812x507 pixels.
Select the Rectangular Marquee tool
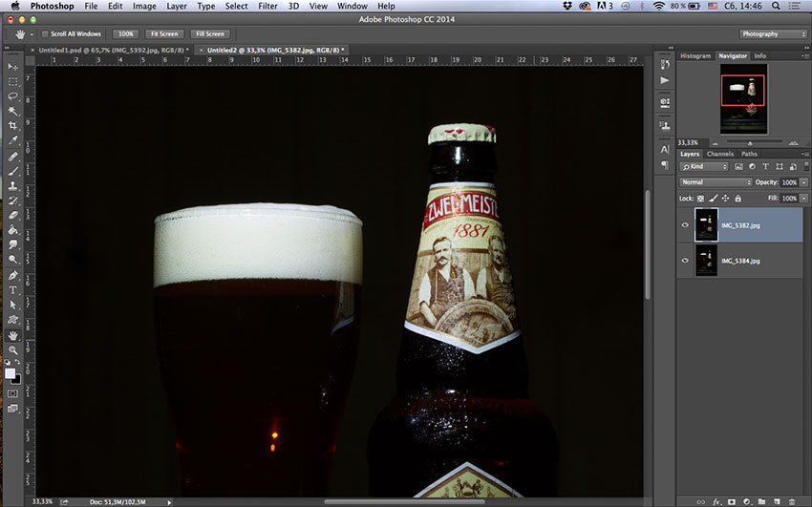13,82
